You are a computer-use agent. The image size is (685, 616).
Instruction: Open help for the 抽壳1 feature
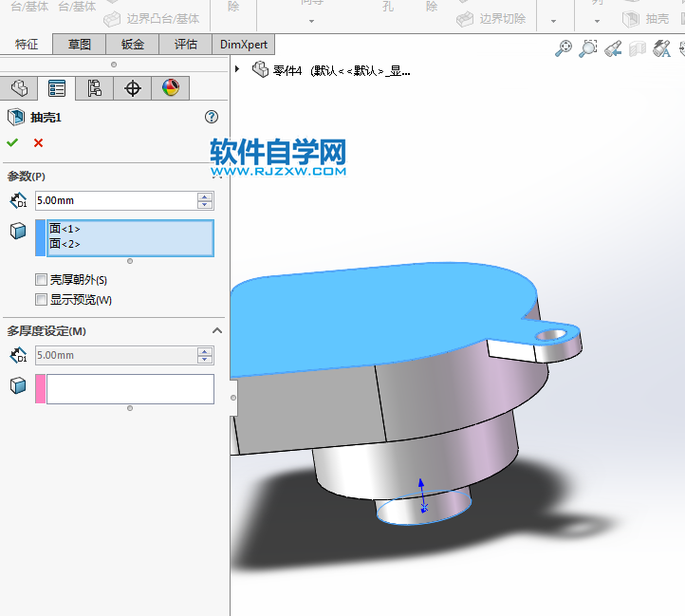212,117
